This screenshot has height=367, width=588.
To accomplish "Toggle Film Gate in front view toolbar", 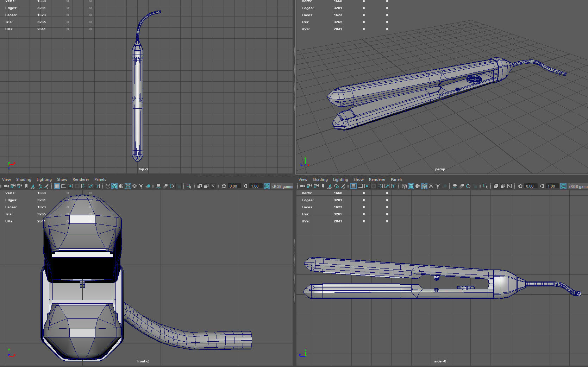I will 64,186.
